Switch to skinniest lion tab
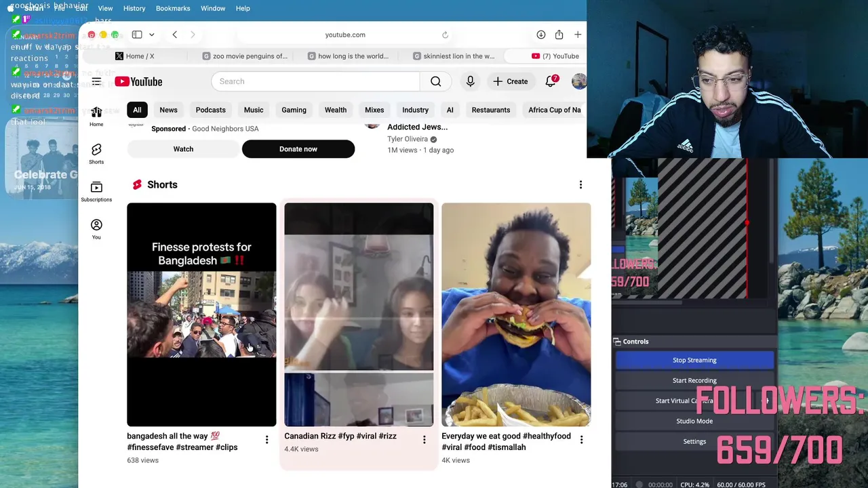Screen dimensions: 868x488 point(454,56)
